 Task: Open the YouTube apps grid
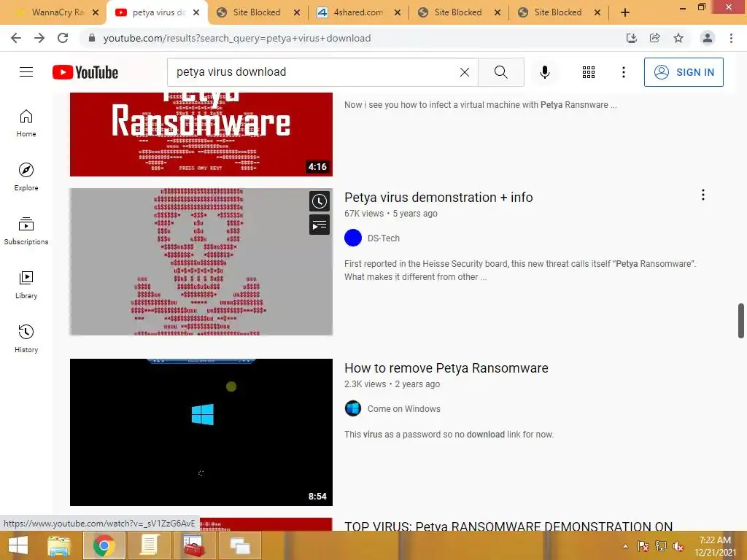click(x=589, y=72)
